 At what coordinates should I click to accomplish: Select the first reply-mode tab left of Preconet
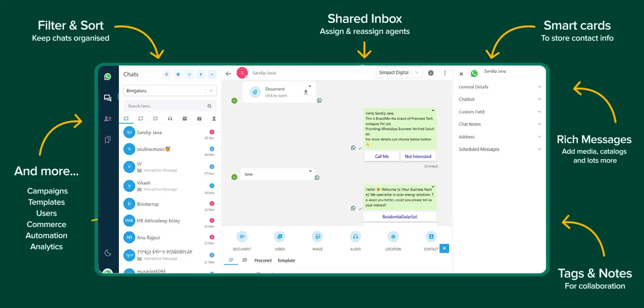pyautogui.click(x=231, y=261)
